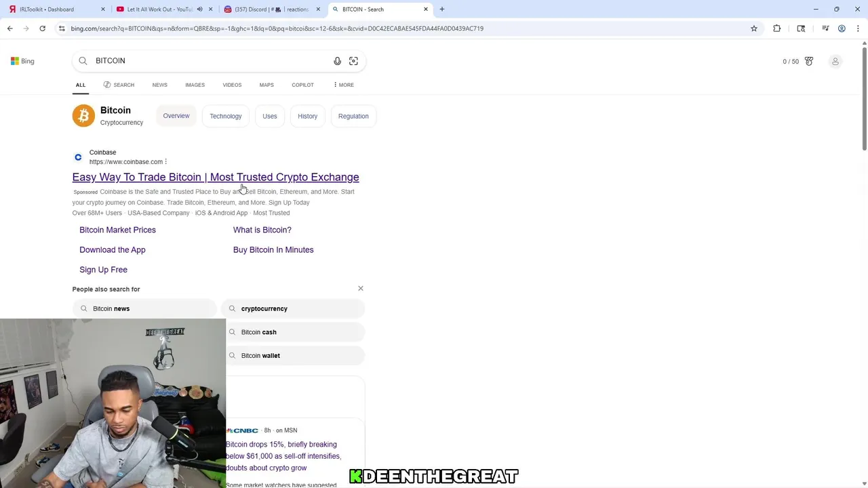
Task: Close the Discord tab
Action: (x=318, y=9)
